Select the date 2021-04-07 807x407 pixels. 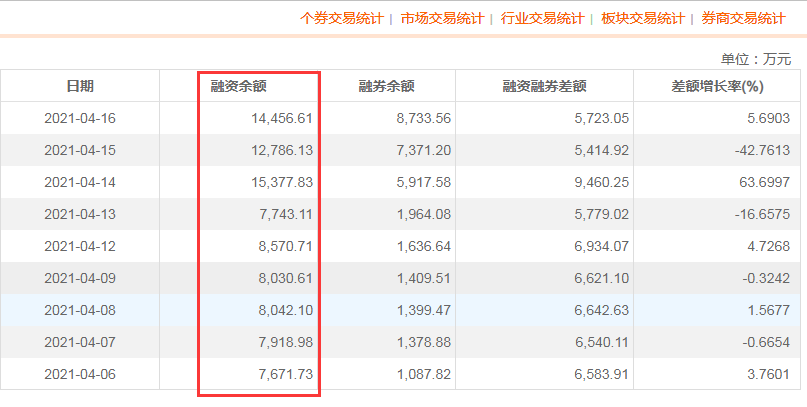[x=80, y=342]
